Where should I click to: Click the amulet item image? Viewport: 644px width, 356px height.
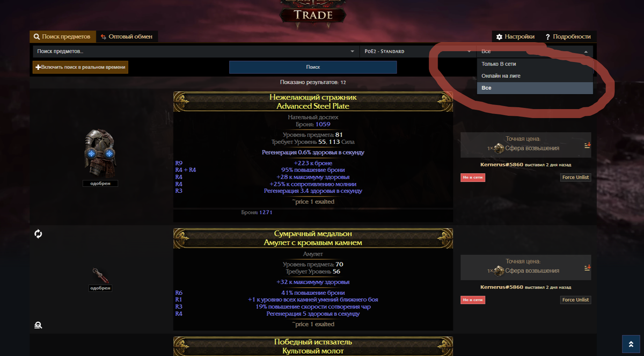click(100, 275)
